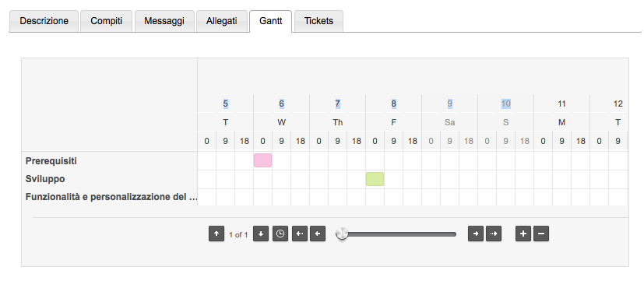Image resolution: width=644 pixels, height=288 pixels.
Task: Click the timeline slider handle
Action: [x=342, y=234]
